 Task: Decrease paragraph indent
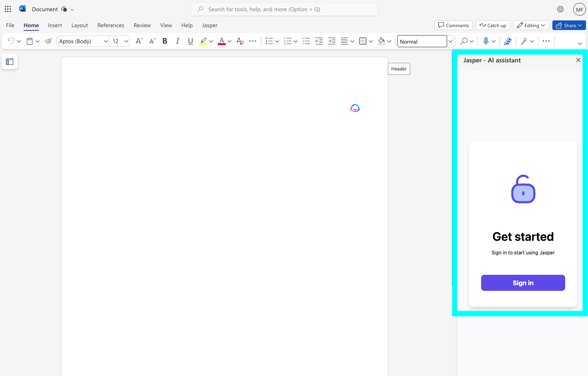pos(319,41)
